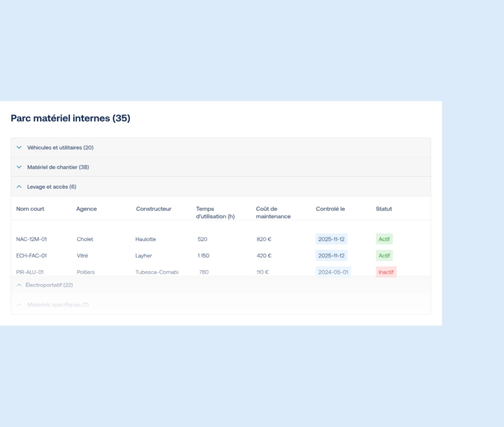Click the Agence column header

coord(86,209)
